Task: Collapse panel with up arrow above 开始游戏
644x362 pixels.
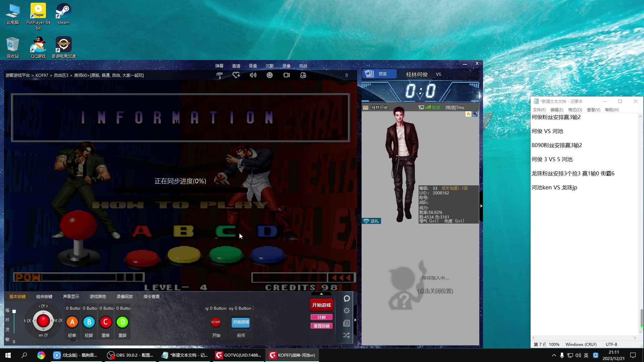Action: point(322,294)
